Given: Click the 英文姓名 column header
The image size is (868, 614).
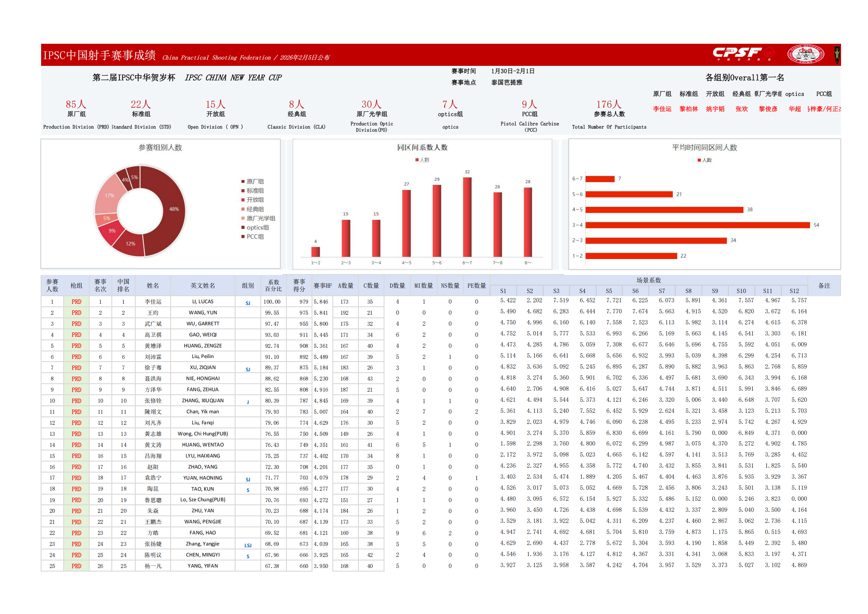Looking at the screenshot, I should click(x=202, y=286).
